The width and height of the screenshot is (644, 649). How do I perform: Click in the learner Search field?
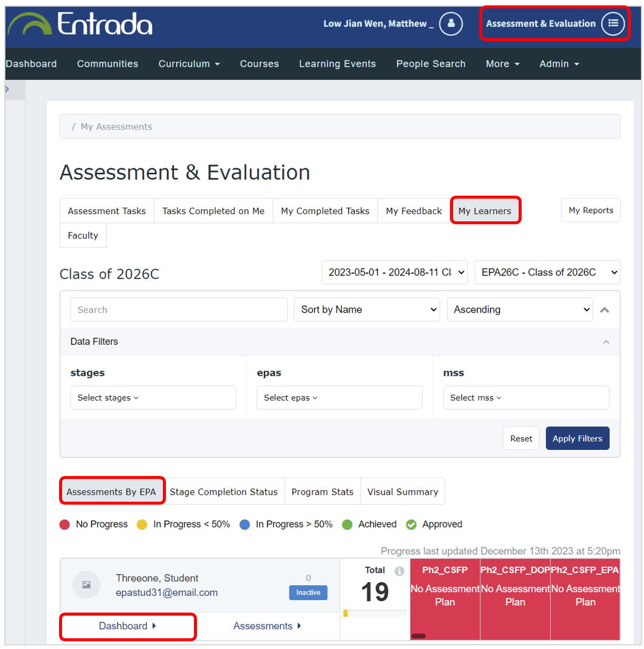click(178, 310)
